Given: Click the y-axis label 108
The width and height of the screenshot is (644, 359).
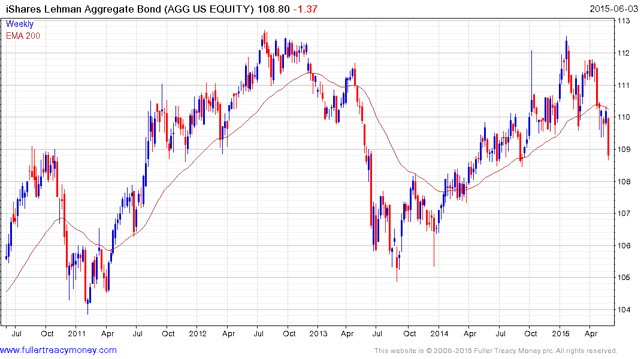Looking at the screenshot, I should [x=624, y=181].
